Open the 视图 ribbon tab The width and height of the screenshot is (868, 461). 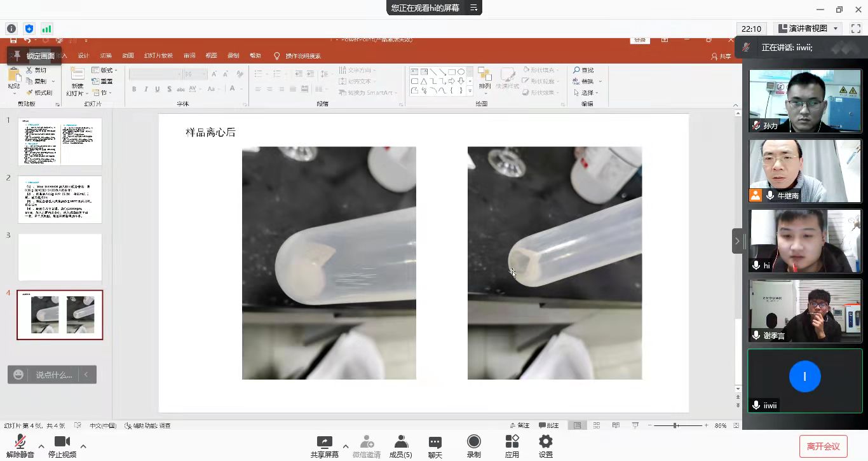point(212,56)
